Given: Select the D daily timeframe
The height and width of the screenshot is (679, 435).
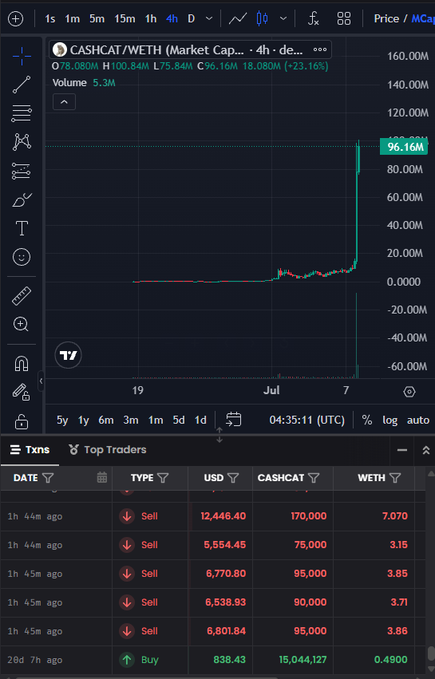Looking at the screenshot, I should 191,19.
